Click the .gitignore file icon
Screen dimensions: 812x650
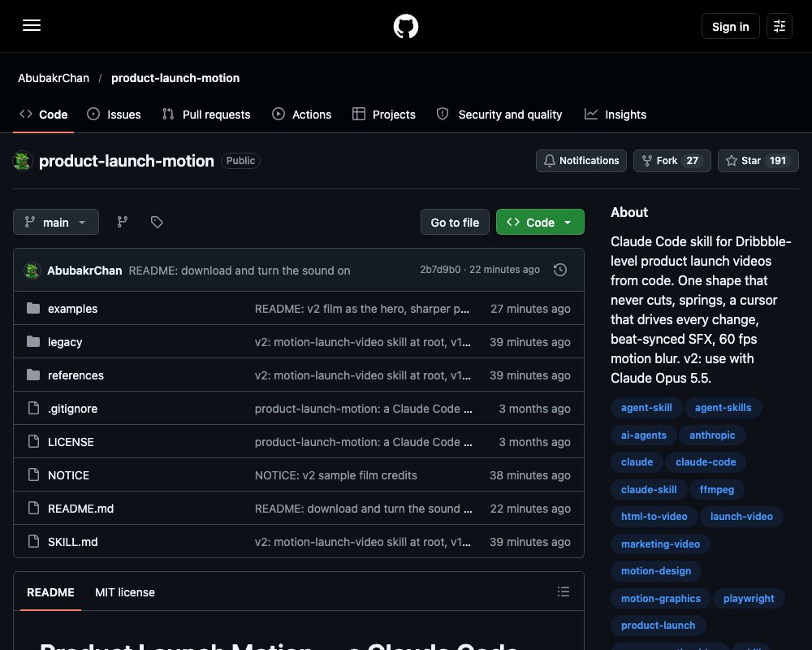coord(33,408)
